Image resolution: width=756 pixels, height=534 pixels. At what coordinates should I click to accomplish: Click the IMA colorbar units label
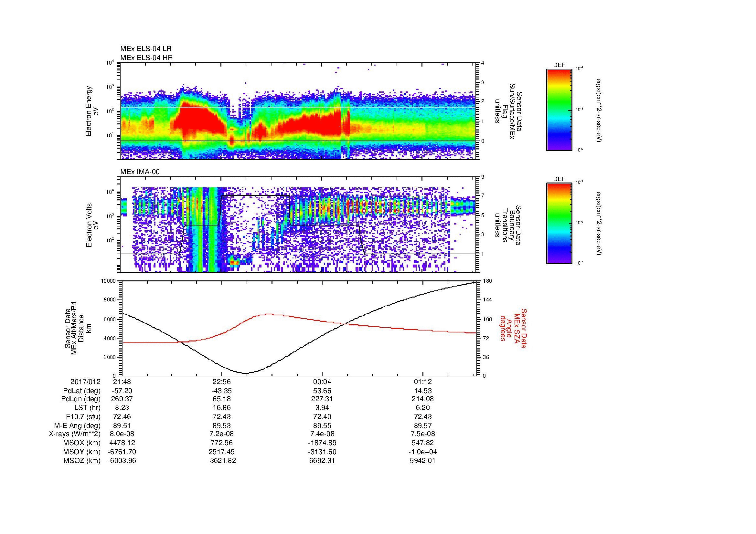(x=599, y=224)
